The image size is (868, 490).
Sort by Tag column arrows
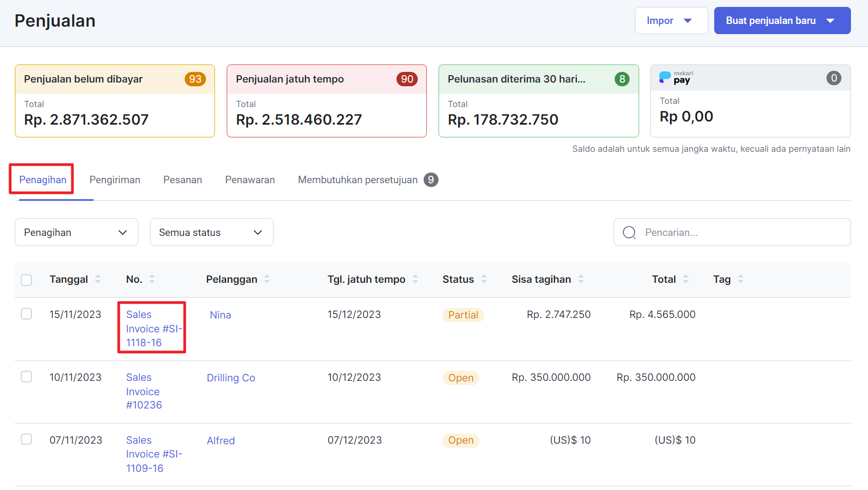point(740,279)
